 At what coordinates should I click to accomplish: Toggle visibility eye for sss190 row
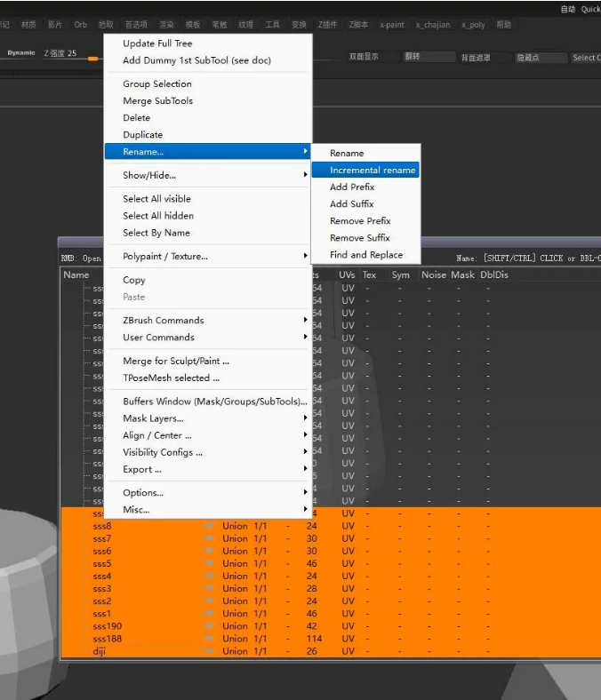click(208, 625)
